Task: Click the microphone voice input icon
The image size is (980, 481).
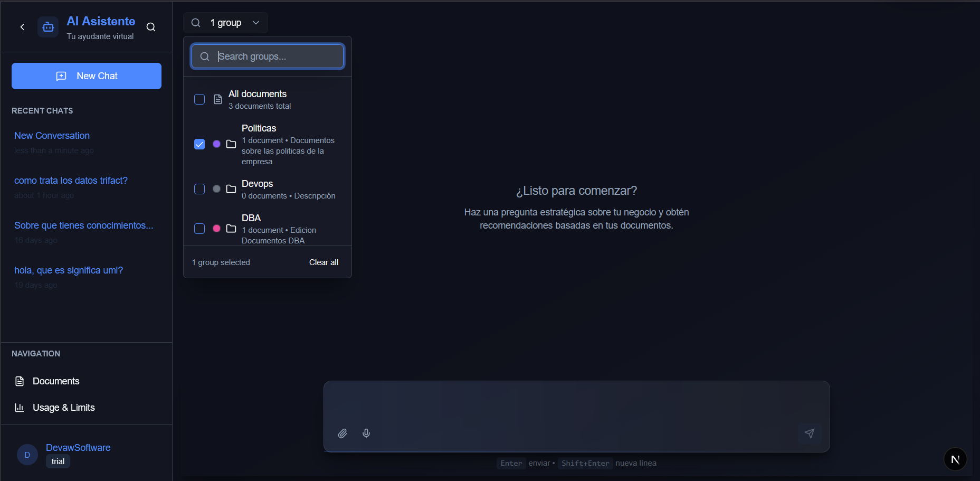Action: [366, 433]
